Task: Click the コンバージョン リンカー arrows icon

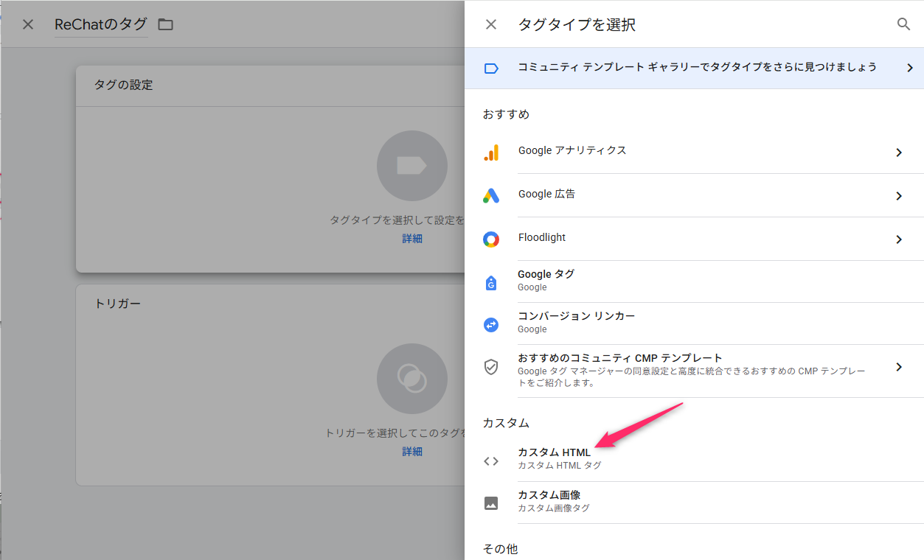Action: pos(491,324)
